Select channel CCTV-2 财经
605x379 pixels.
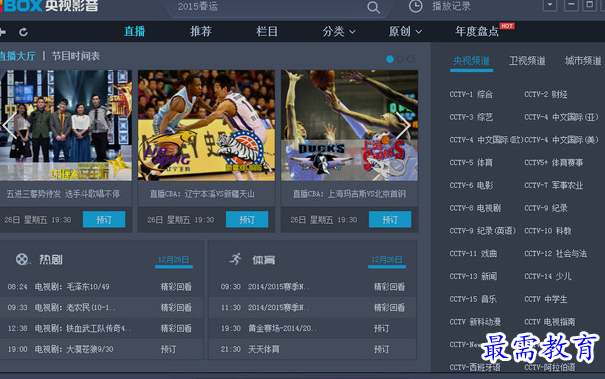click(546, 95)
